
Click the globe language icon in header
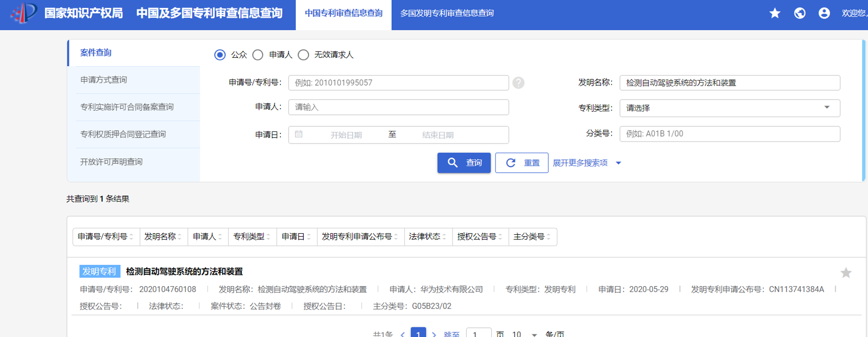800,13
